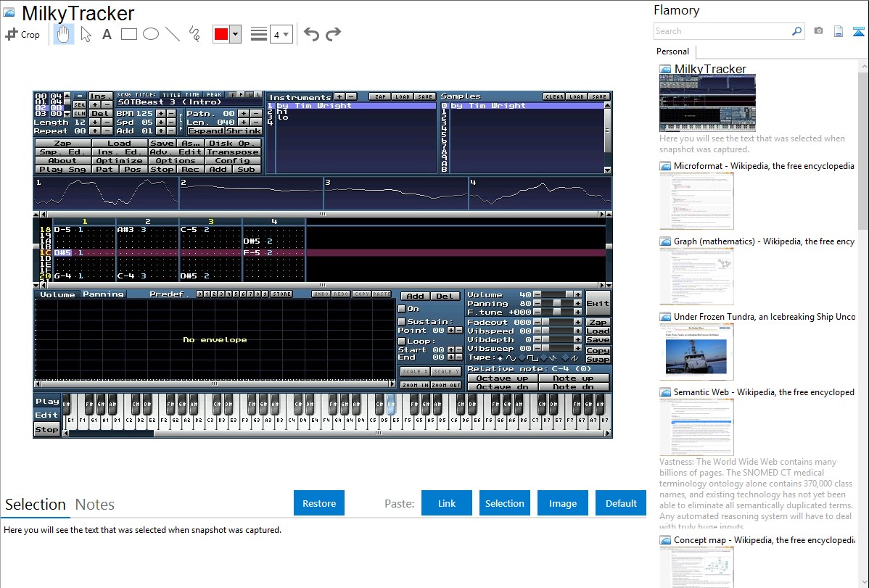Click the blue upload triangle icon
Viewport: 869px width, 588px height.
click(x=858, y=32)
